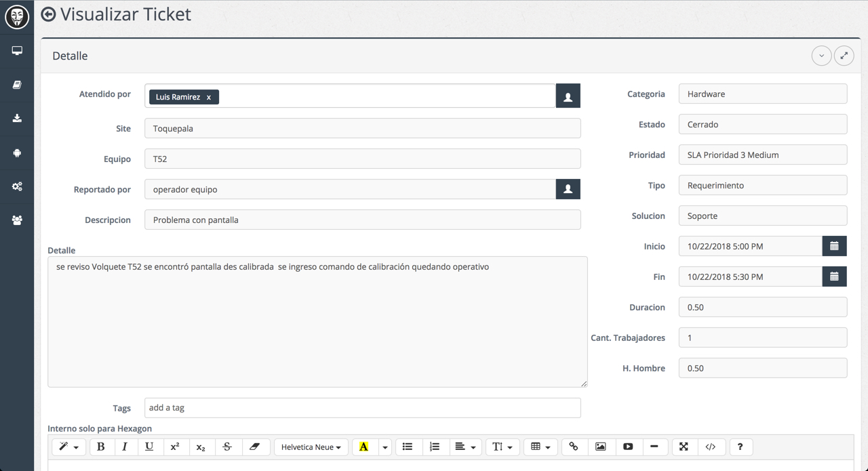Click the Interno solo para Hexagon label
868x471 pixels.
tap(100, 428)
